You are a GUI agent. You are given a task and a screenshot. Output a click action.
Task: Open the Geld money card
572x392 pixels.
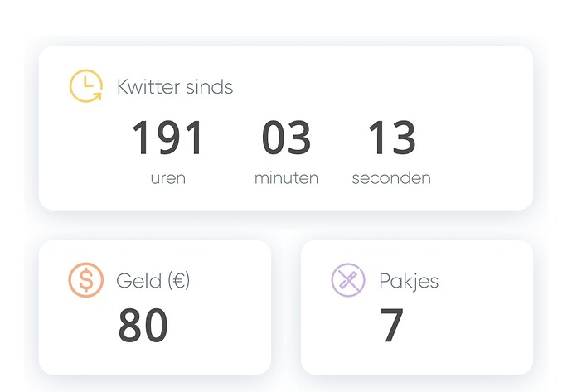tap(155, 307)
